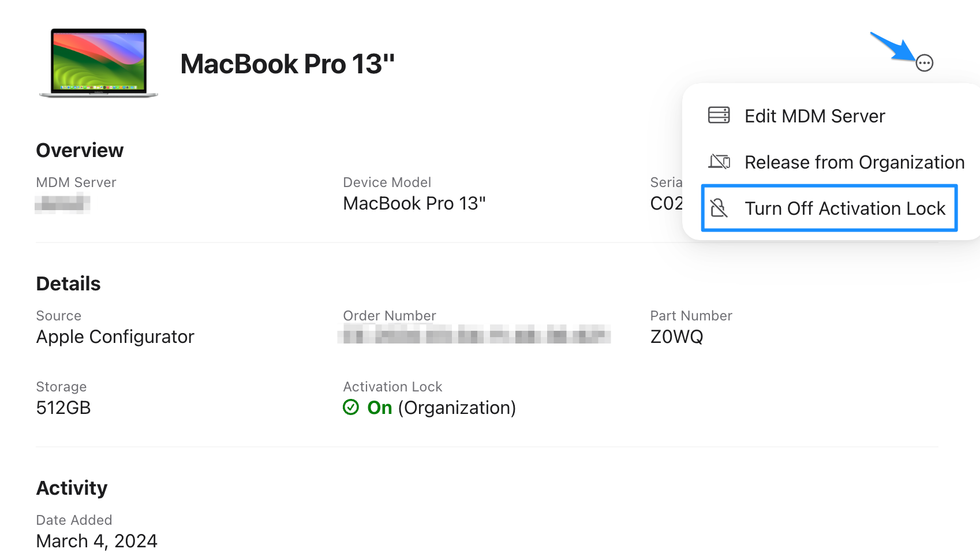Screen dimensions: 980x560
Task: Click the Overview section heading
Action: click(80, 150)
